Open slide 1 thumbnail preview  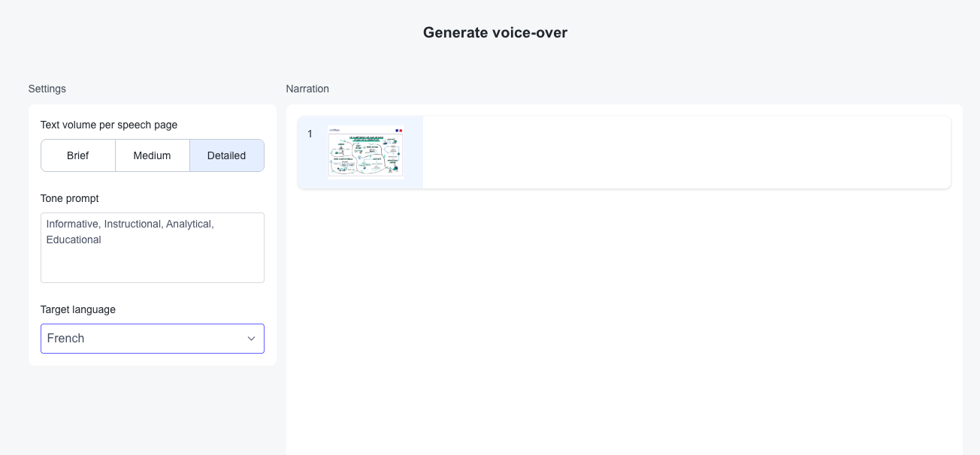click(365, 152)
